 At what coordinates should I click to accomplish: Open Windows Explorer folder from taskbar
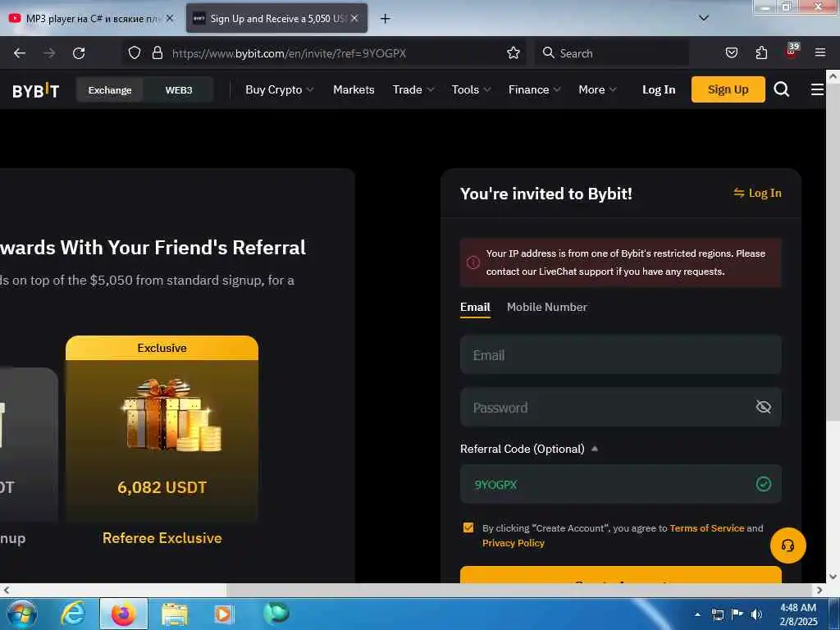(x=175, y=614)
